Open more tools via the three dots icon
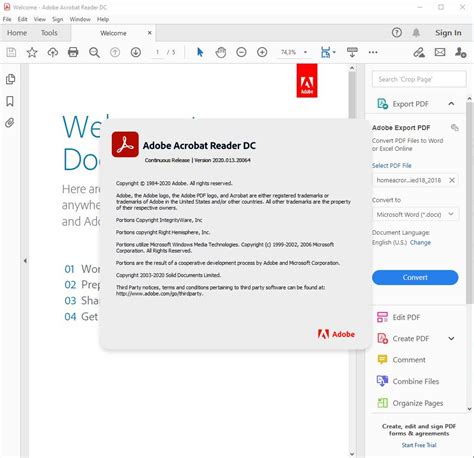474x458 pixels. 373,52
